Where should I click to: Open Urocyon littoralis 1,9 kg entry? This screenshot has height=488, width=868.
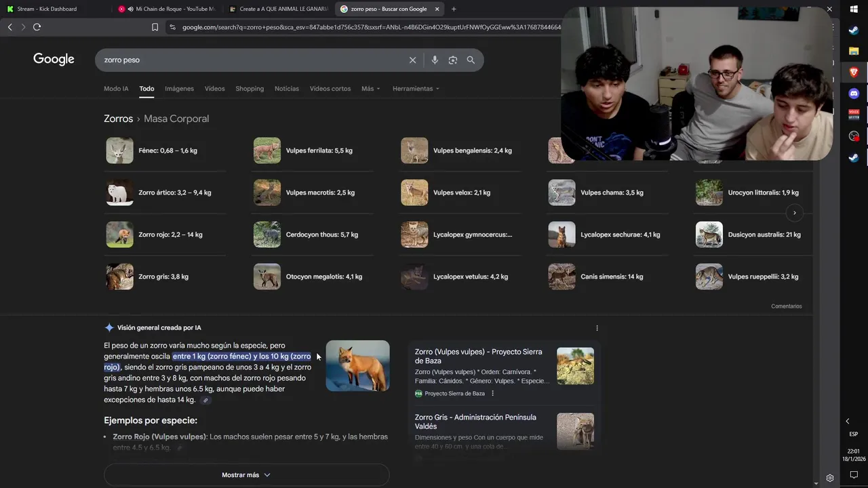[754, 192]
